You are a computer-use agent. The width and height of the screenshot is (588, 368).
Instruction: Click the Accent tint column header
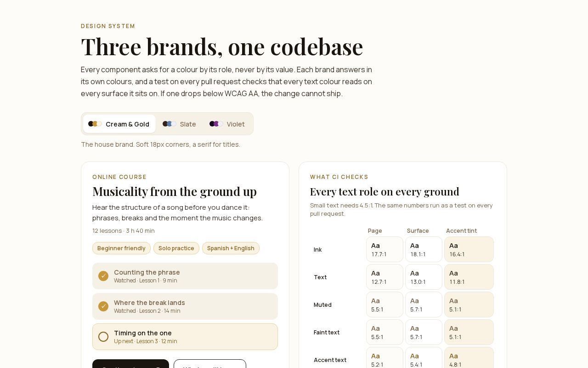461,230
